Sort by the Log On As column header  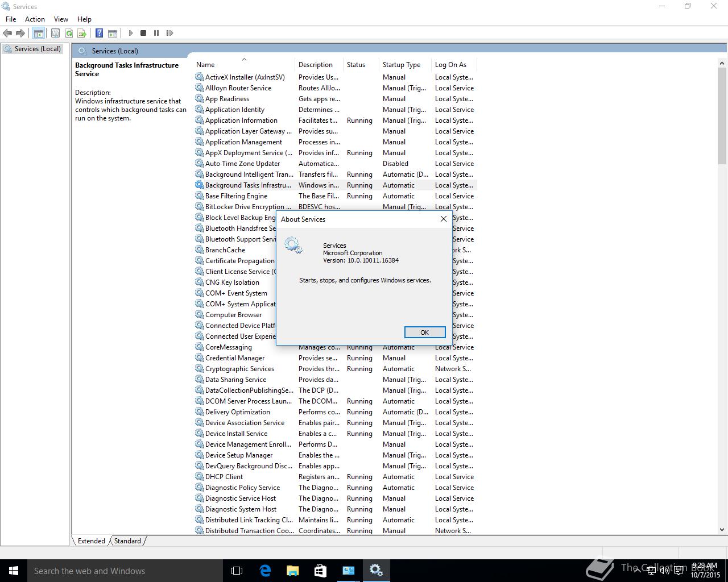pos(454,65)
